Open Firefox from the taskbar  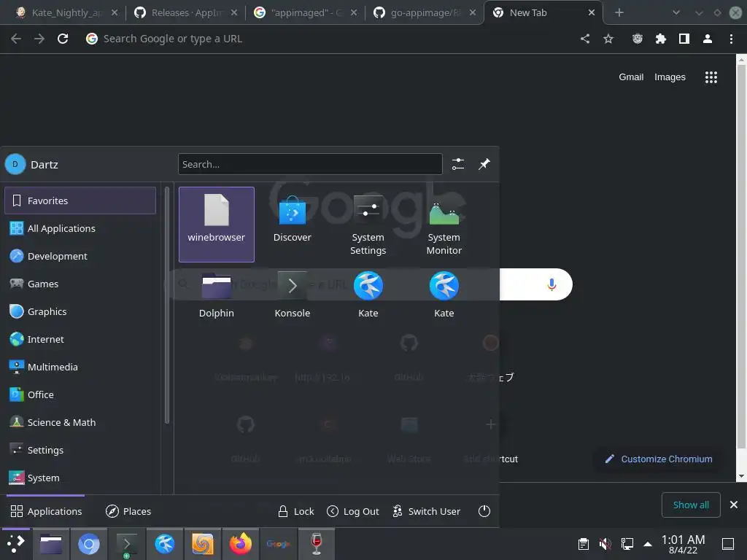coord(241,544)
